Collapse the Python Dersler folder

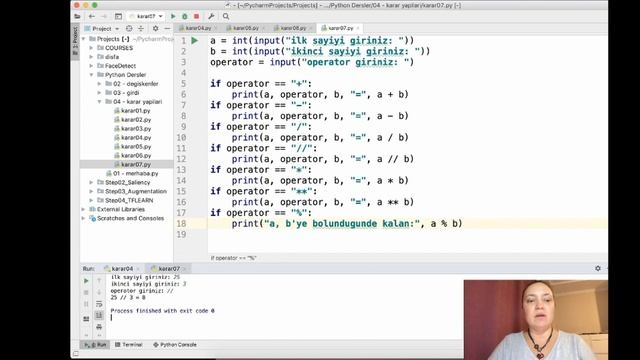point(91,75)
